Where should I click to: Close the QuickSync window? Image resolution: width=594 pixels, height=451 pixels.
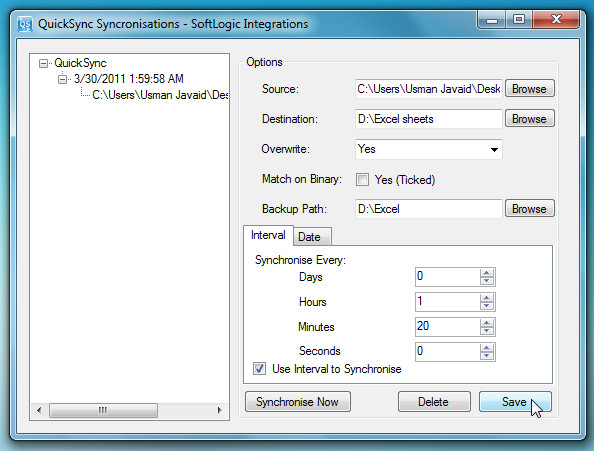coord(556,19)
